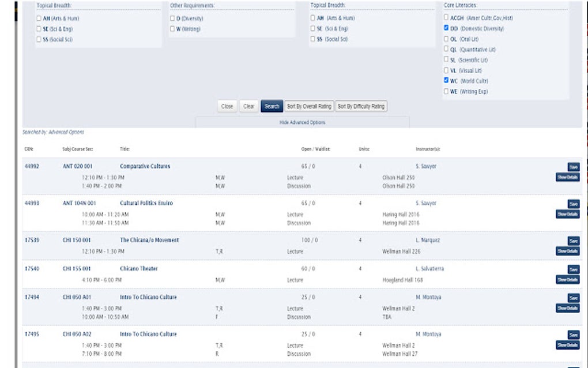Image resolution: width=588 pixels, height=368 pixels.
Task: Collapse with Hide Advanced Options
Action: pos(302,122)
